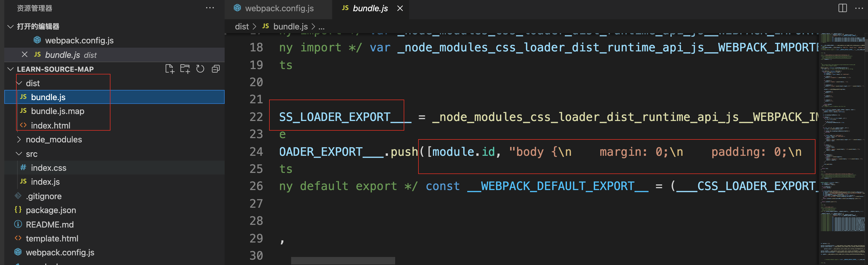Open bundle.js.map in the file tree
868x265 pixels.
pyautogui.click(x=114, y=111)
